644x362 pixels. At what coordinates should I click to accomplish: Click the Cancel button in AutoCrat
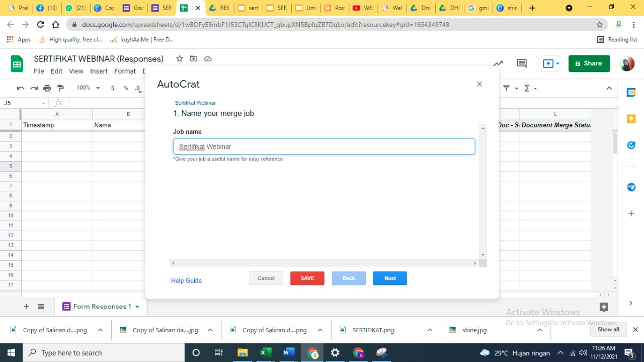click(x=266, y=278)
